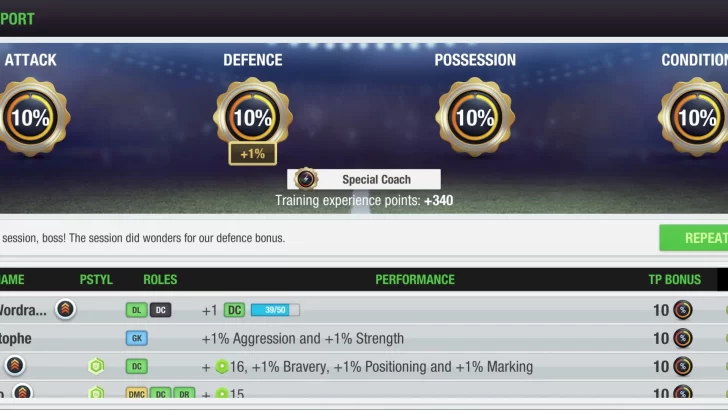Sort by PERFORMANCE column header
Image resolution: width=728 pixels, height=410 pixels.
tap(415, 280)
